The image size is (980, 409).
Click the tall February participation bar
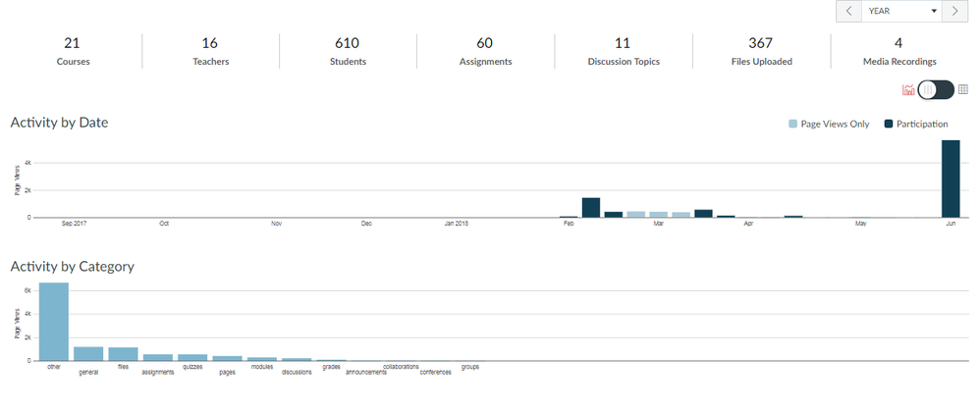pos(591,207)
